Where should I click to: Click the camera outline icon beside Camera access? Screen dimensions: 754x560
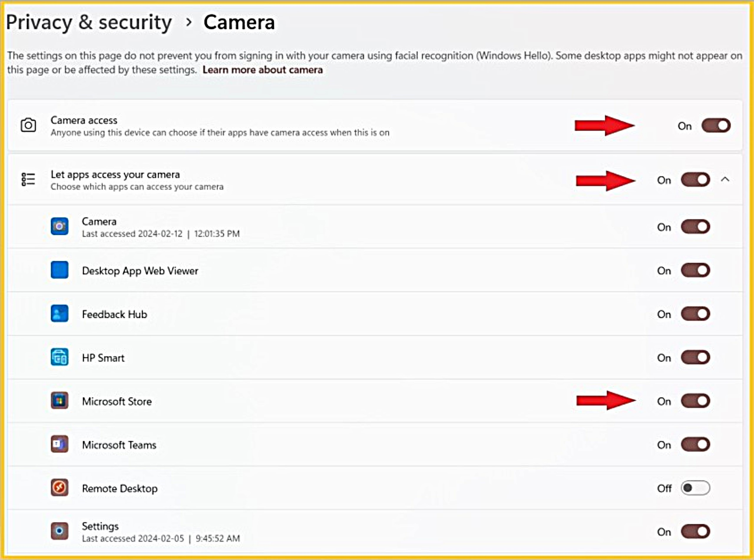pos(28,125)
